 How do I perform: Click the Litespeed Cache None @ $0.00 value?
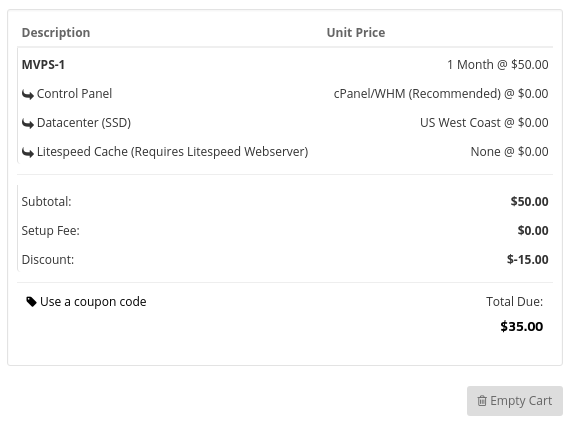point(509,152)
